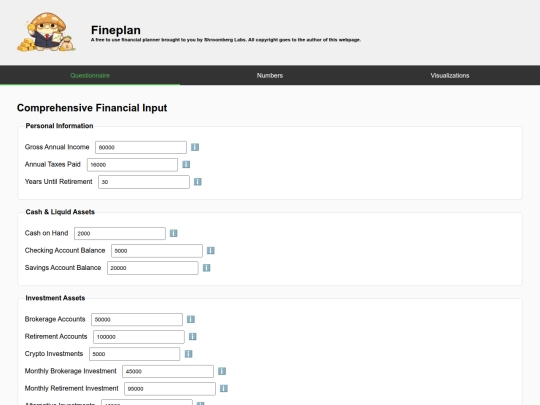
Task: Focus the Gross Annual Income field
Action: point(141,147)
